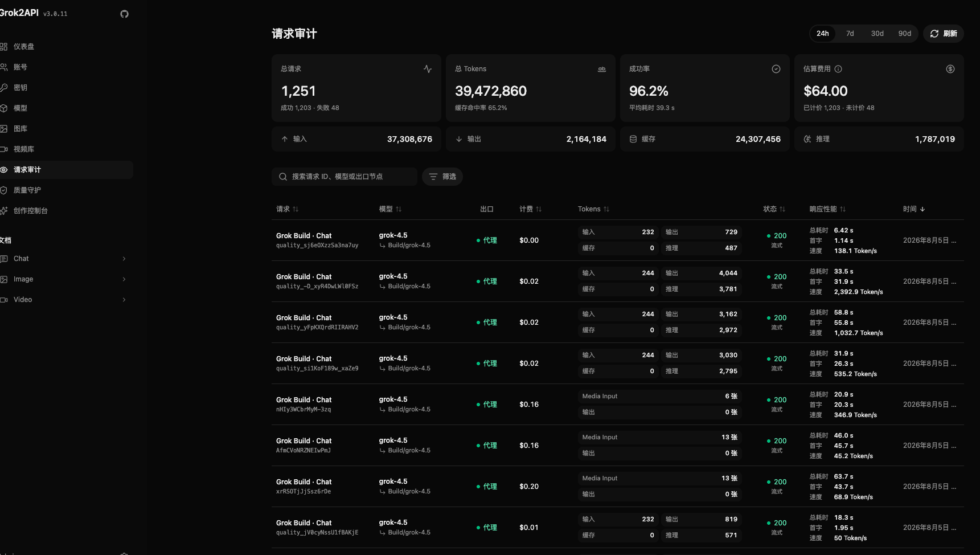Screen dimensions: 980x555
Task: Click the 535.2 Token/s speed value
Action: pyautogui.click(x=855, y=374)
